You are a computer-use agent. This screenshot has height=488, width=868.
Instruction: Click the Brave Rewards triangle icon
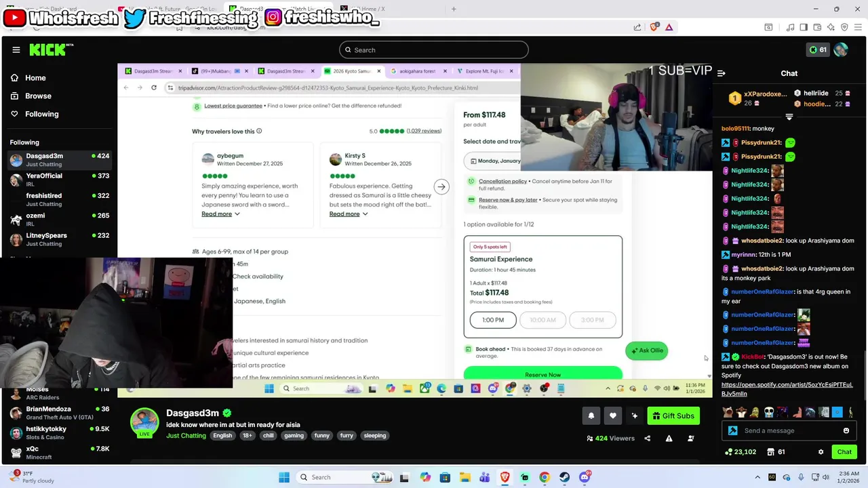669,27
